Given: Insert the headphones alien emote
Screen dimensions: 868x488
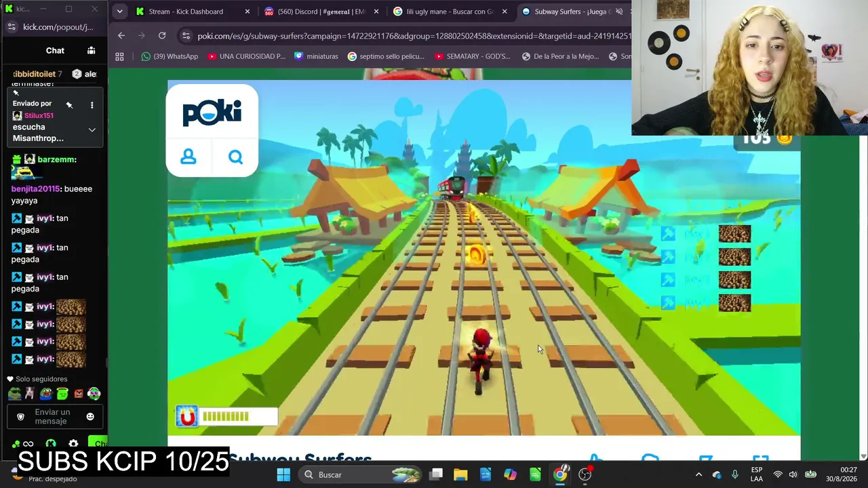Looking at the screenshot, I should click(94, 393).
